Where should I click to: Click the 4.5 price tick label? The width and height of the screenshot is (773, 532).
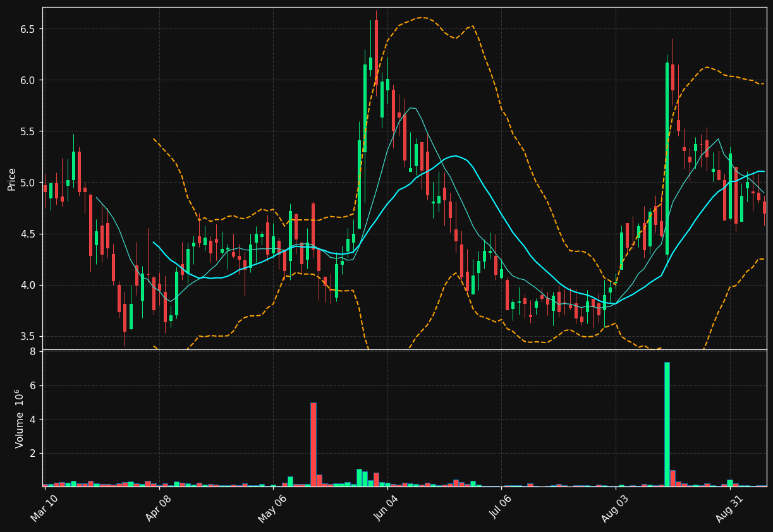pyautogui.click(x=28, y=234)
